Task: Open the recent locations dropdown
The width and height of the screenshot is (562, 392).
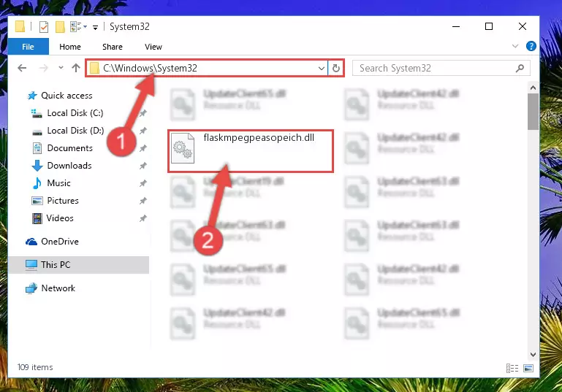Action: point(61,67)
